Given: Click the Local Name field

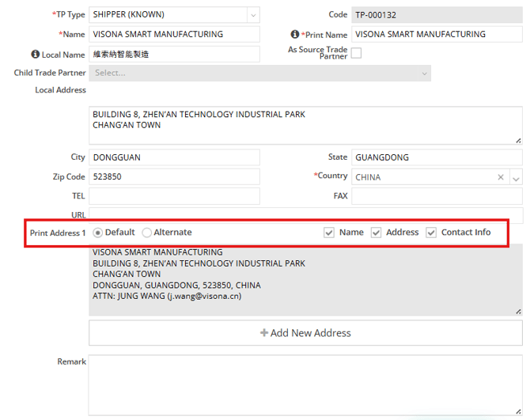Looking at the screenshot, I should 174,54.
